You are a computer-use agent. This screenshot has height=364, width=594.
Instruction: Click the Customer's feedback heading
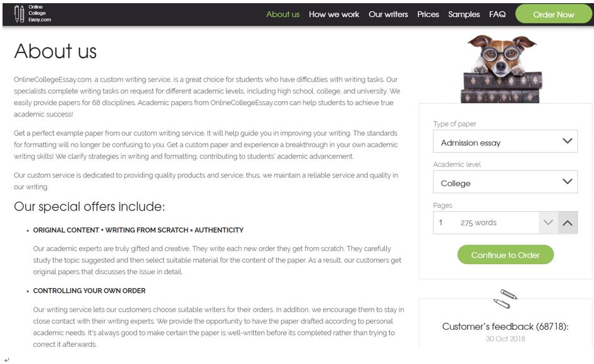[505, 326]
